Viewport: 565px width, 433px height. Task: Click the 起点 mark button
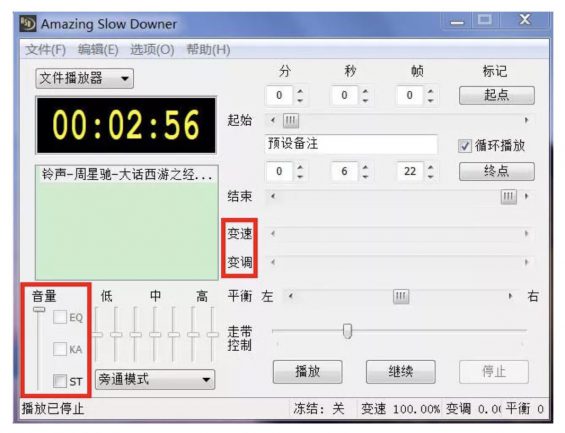click(497, 95)
